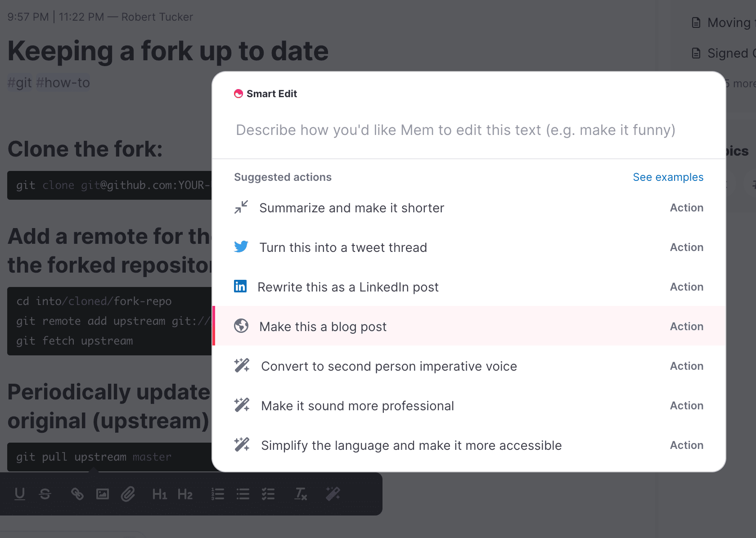Open the 'See examples' link
This screenshot has width=756, height=538.
668,177
